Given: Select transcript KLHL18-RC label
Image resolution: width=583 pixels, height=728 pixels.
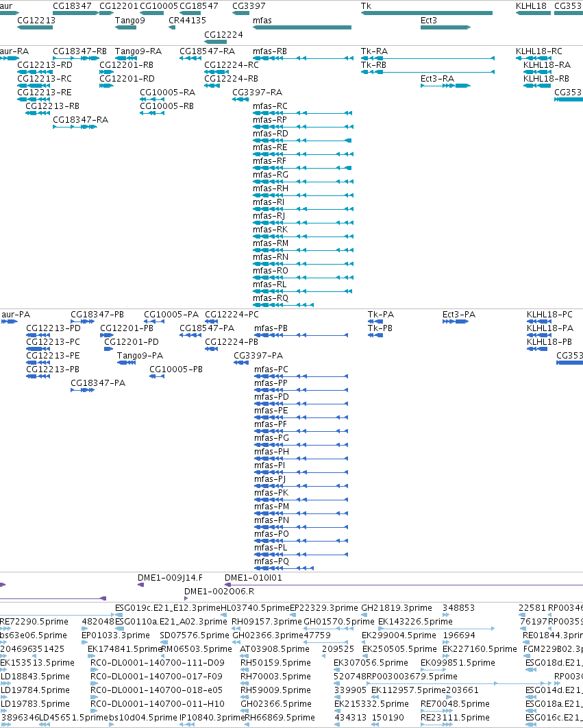Looking at the screenshot, I should click(x=539, y=51).
